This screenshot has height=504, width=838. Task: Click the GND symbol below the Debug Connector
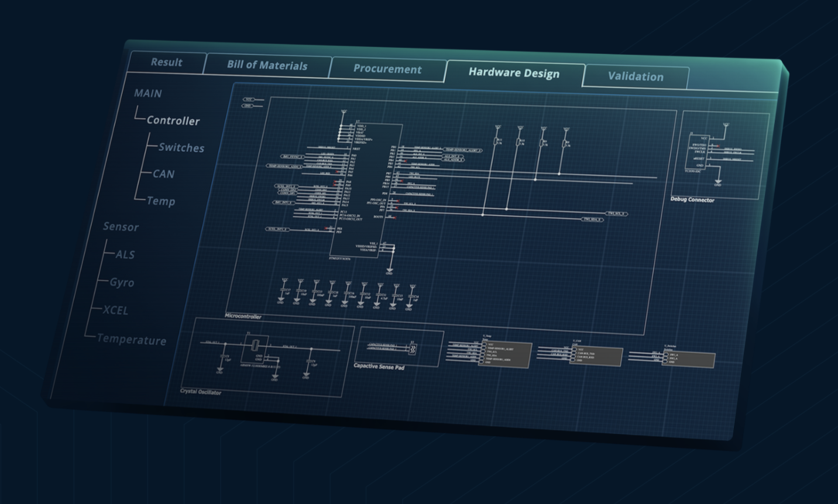[718, 182]
